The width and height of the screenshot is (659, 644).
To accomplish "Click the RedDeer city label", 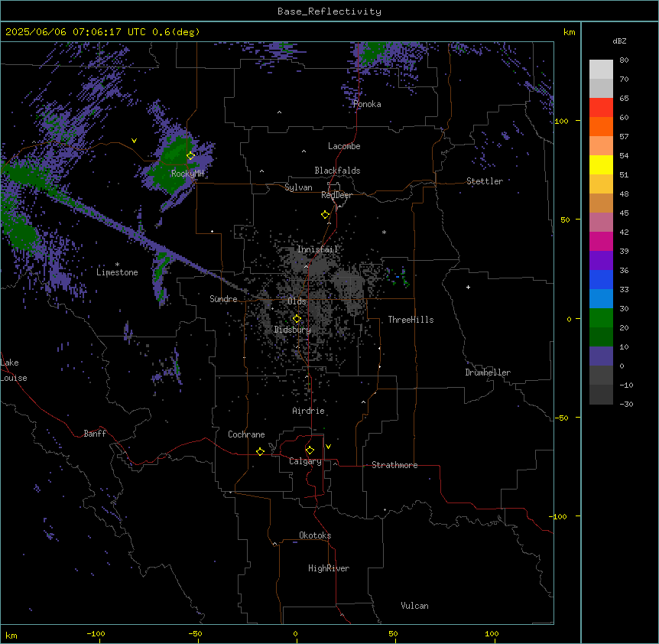I will click(x=336, y=195).
